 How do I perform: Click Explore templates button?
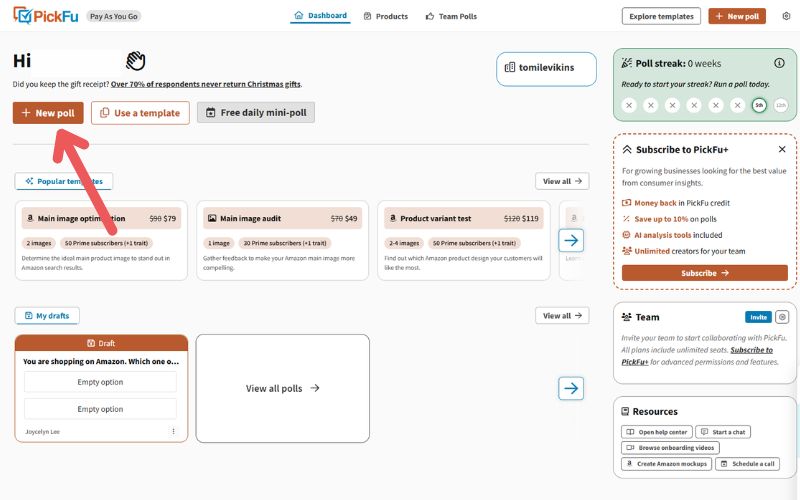coord(661,16)
